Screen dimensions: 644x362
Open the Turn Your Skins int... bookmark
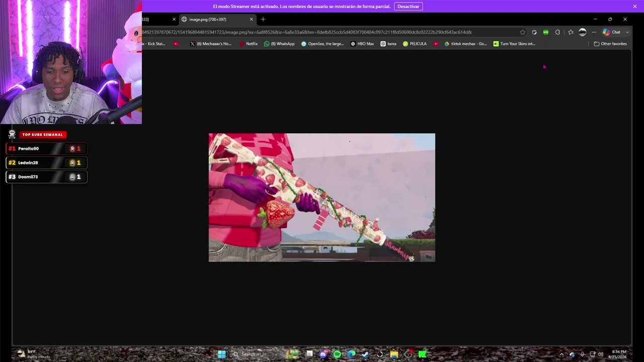click(514, 44)
